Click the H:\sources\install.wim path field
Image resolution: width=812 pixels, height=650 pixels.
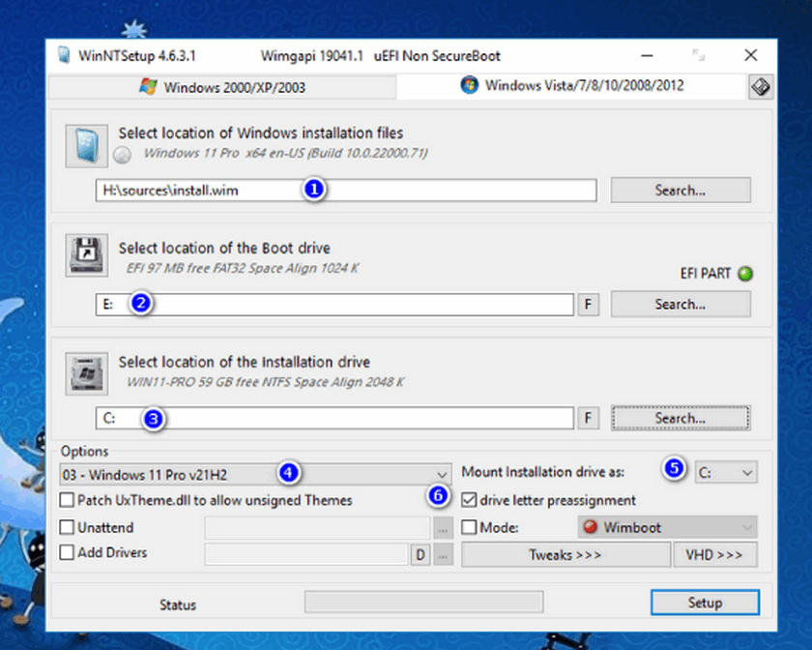(x=346, y=191)
